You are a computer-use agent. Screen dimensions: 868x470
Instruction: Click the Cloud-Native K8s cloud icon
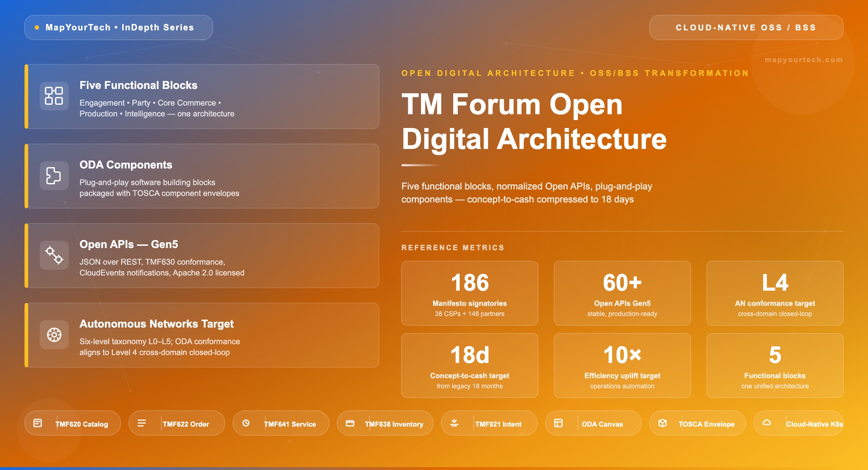click(767, 423)
